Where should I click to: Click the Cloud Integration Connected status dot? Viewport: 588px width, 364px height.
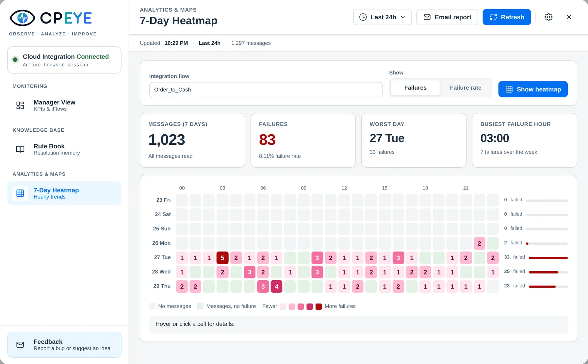(15, 59)
